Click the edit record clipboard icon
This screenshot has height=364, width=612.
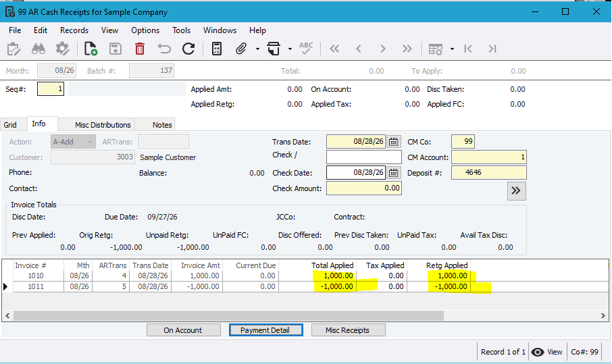(x=14, y=49)
